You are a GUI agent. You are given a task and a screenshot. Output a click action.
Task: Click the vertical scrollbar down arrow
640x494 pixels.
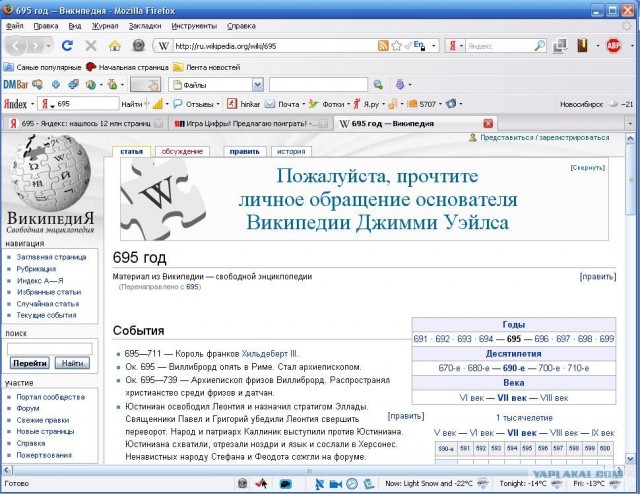[x=630, y=458]
